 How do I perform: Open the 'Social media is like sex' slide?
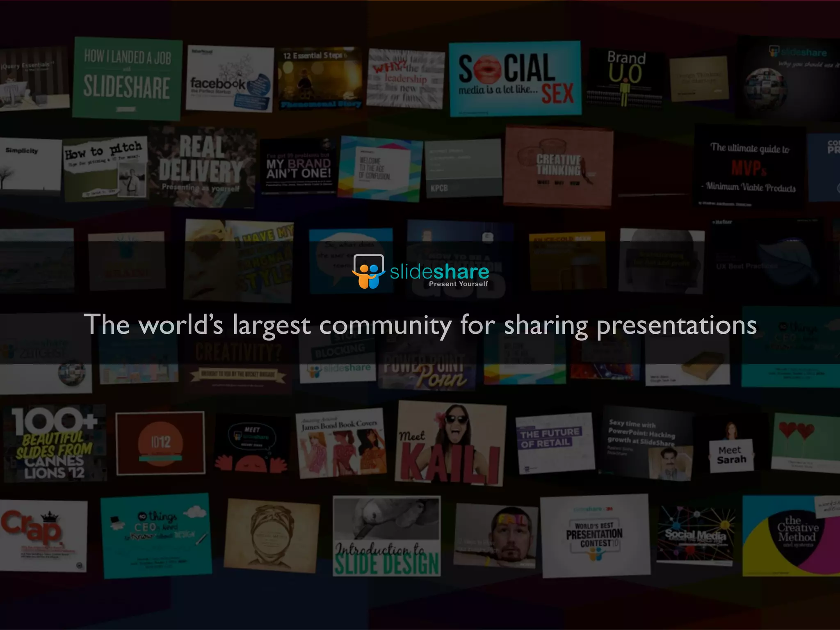(515, 79)
